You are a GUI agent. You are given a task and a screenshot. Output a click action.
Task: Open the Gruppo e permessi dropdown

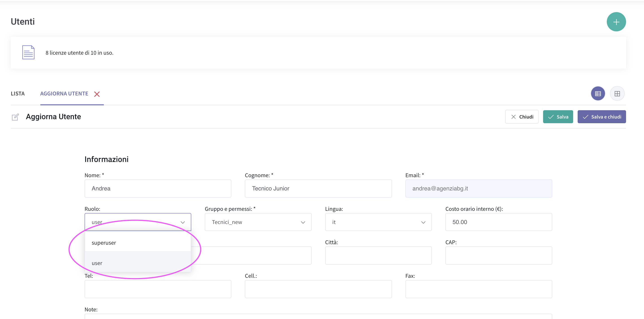click(x=258, y=222)
